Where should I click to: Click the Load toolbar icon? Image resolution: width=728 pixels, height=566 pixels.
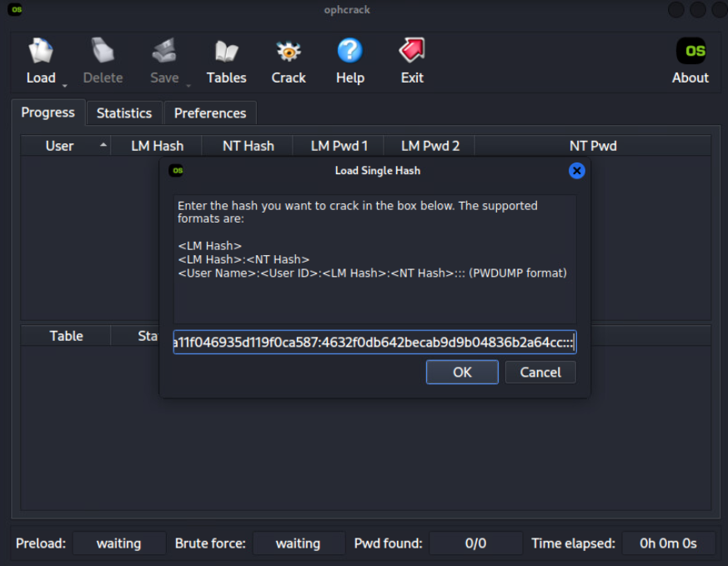41,51
